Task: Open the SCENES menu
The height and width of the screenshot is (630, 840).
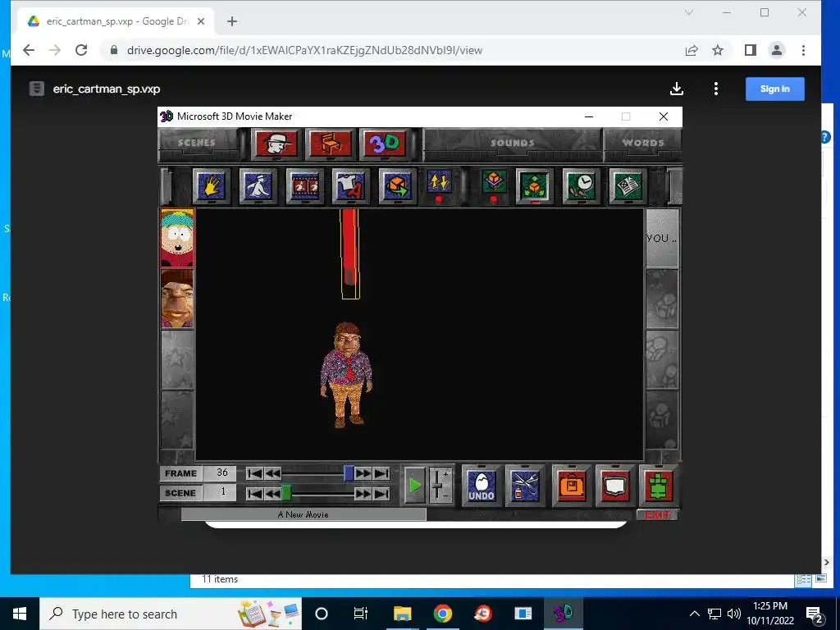Action: (x=197, y=143)
